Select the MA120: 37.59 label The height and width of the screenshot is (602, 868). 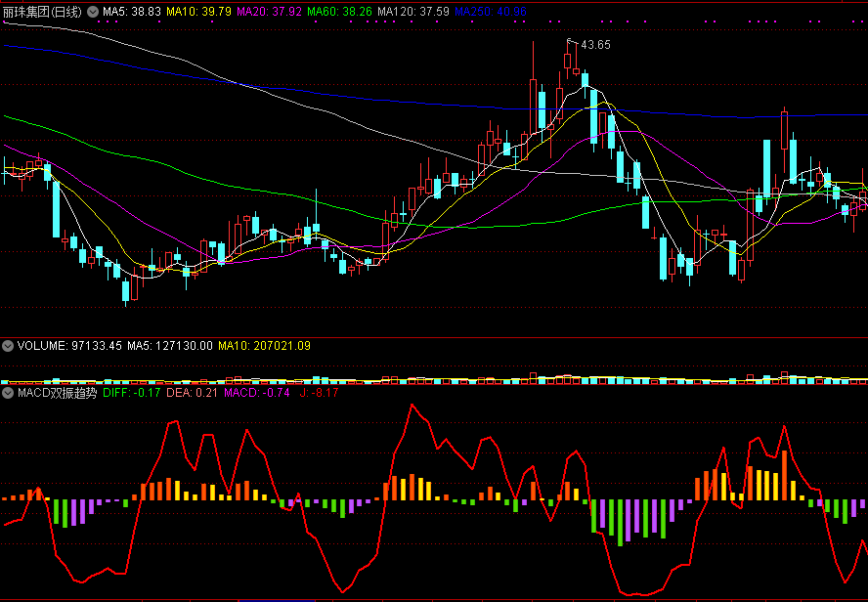(x=412, y=12)
